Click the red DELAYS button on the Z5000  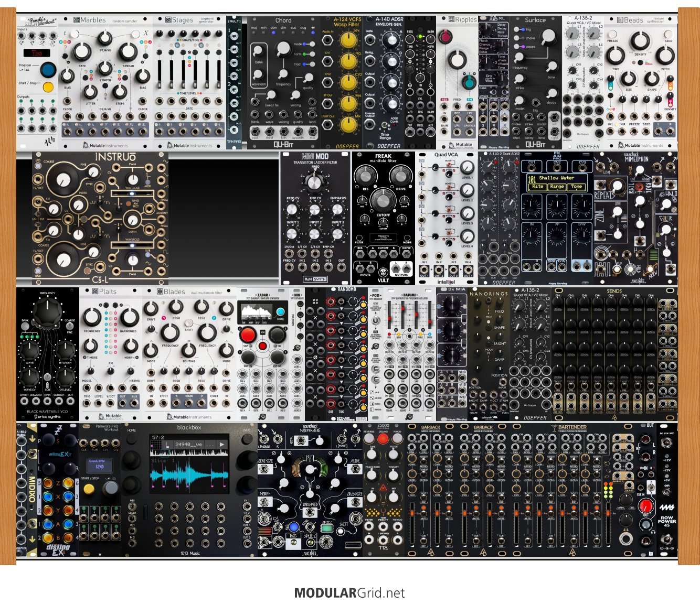[x=383, y=439]
